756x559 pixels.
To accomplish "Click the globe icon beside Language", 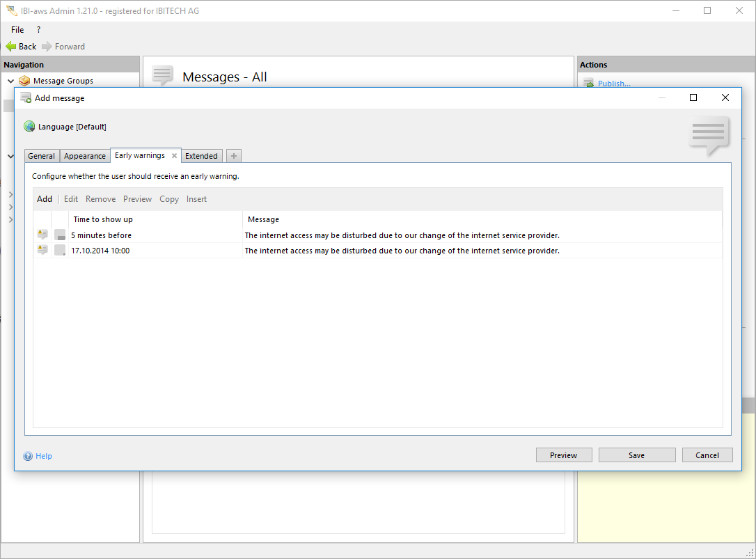I will click(x=29, y=127).
